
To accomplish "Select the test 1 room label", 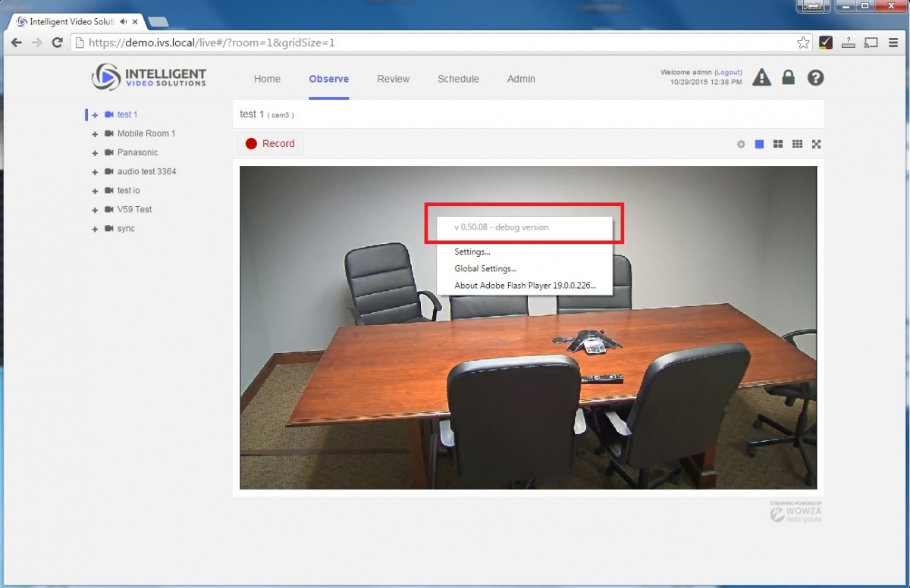I will 127,114.
